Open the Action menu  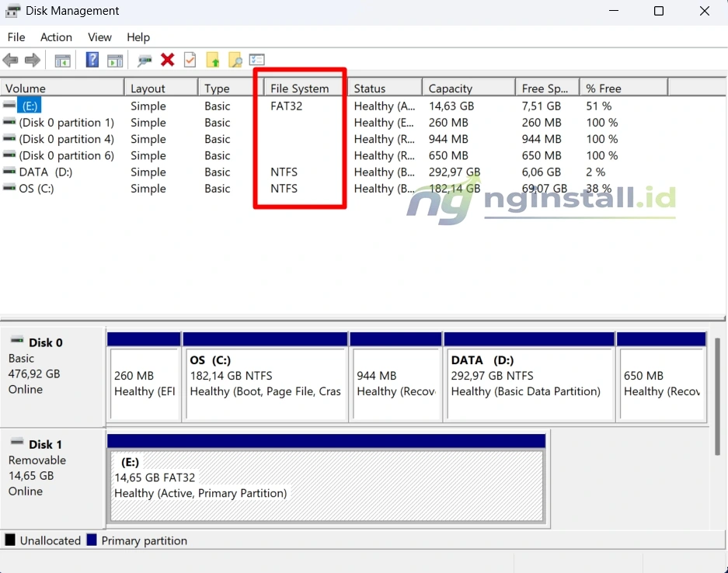56,37
